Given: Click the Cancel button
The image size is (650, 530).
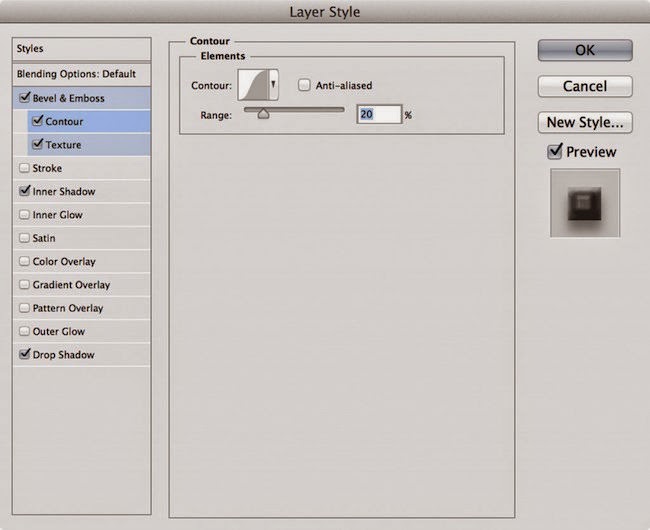Looking at the screenshot, I should pos(585,86).
